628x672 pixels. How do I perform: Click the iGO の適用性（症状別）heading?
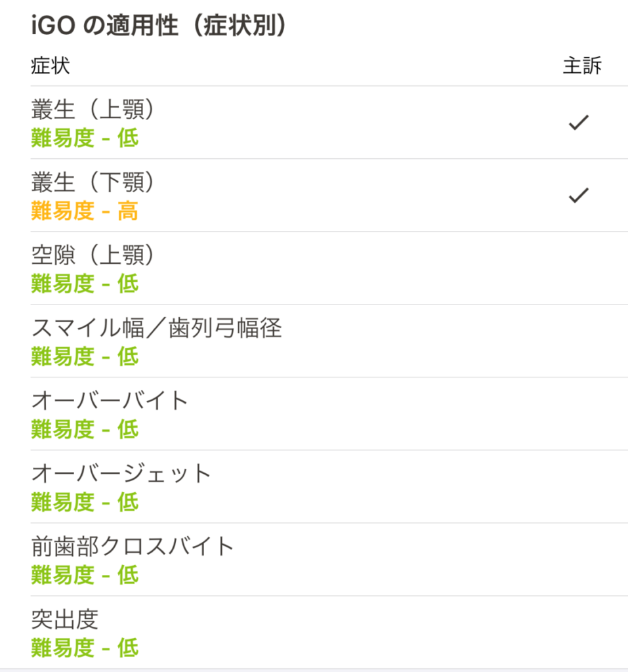(x=159, y=26)
